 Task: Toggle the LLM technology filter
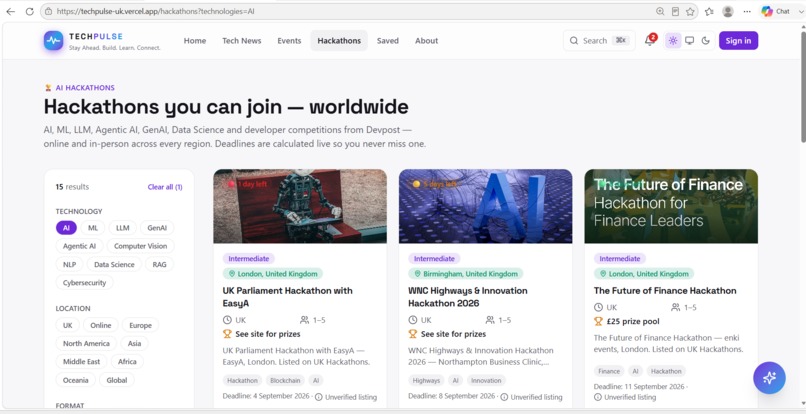[122, 228]
